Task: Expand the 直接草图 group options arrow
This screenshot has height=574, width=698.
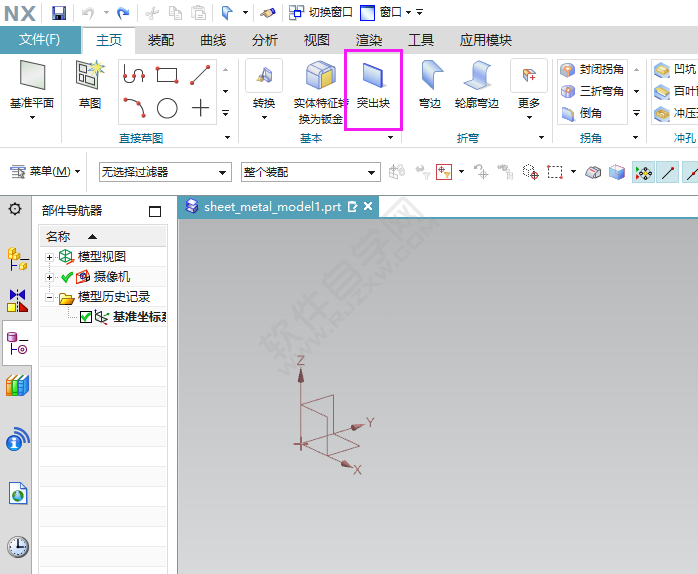Action: pyautogui.click(x=227, y=138)
